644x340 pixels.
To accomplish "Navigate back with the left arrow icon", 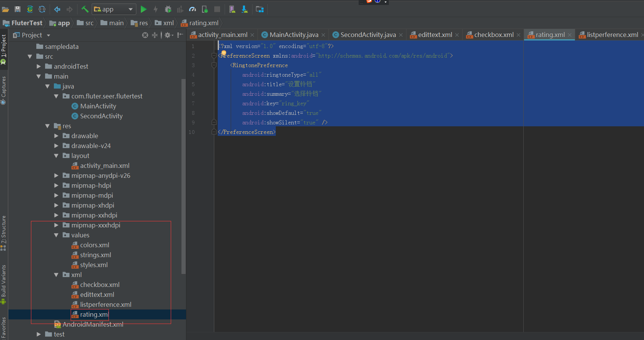I will click(x=57, y=9).
